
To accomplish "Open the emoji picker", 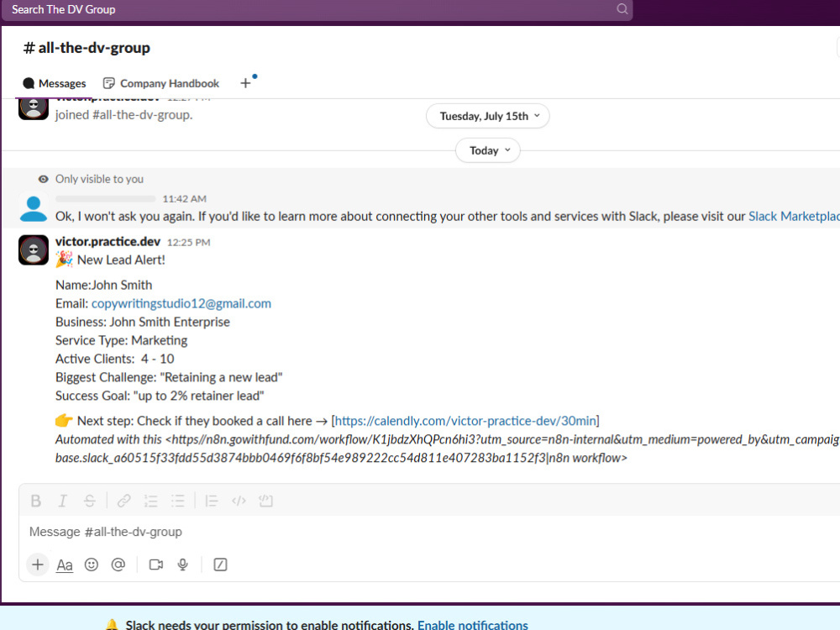I will (x=92, y=564).
